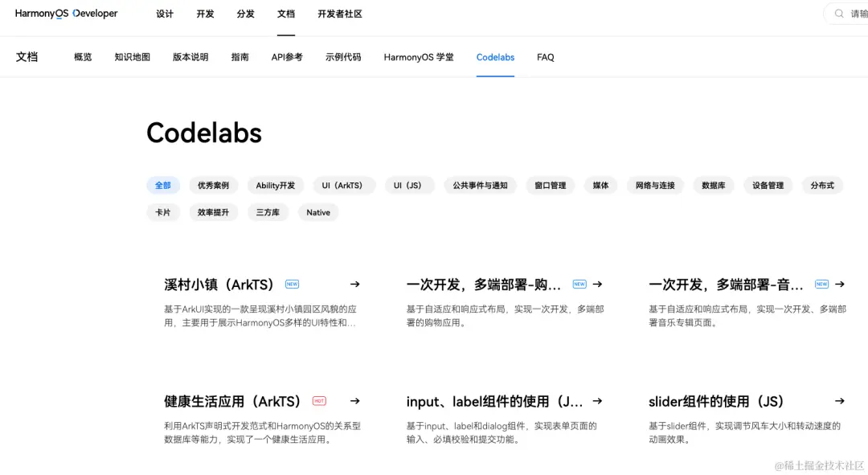The height and width of the screenshot is (475, 868).
Task: Switch to the 指南 tab
Action: point(240,57)
